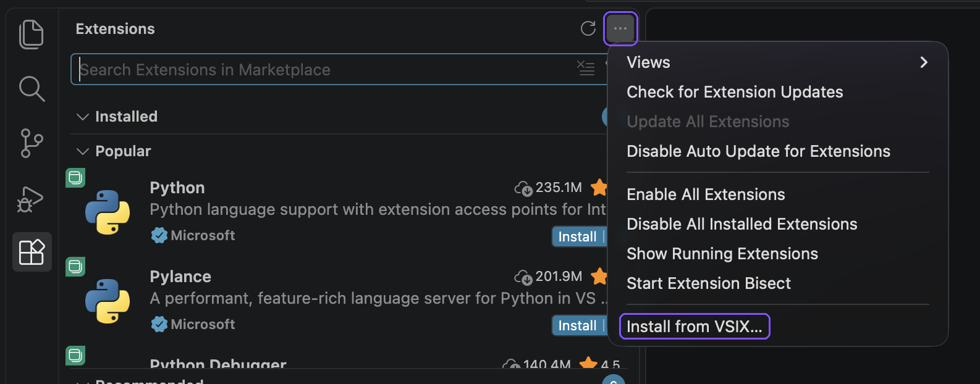Click the 4.5 rating of Python Debugger
The height and width of the screenshot is (384, 980).
point(610,364)
